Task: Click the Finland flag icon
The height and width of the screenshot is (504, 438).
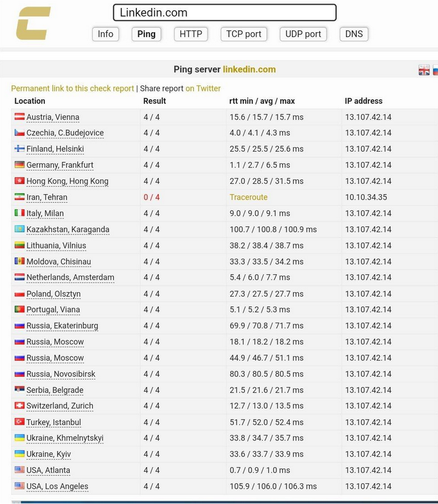Action: point(19,148)
